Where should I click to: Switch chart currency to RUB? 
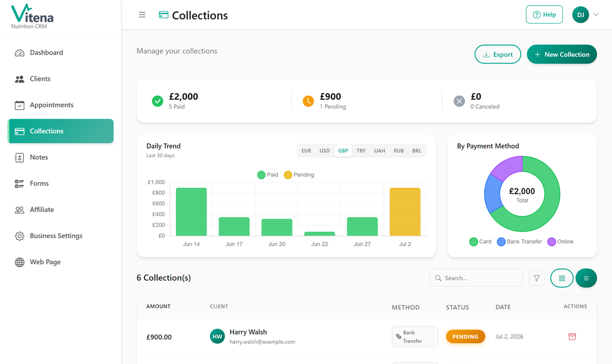pos(398,150)
